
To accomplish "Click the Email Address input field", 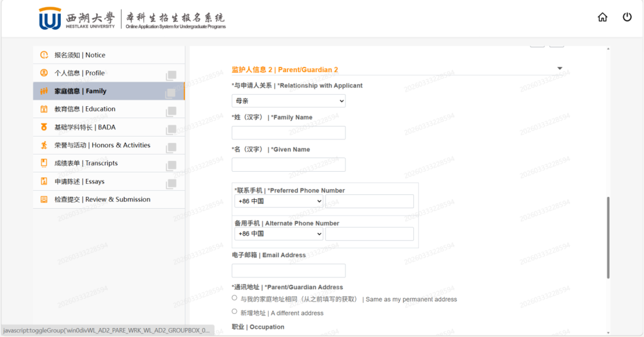I will pyautogui.click(x=289, y=271).
